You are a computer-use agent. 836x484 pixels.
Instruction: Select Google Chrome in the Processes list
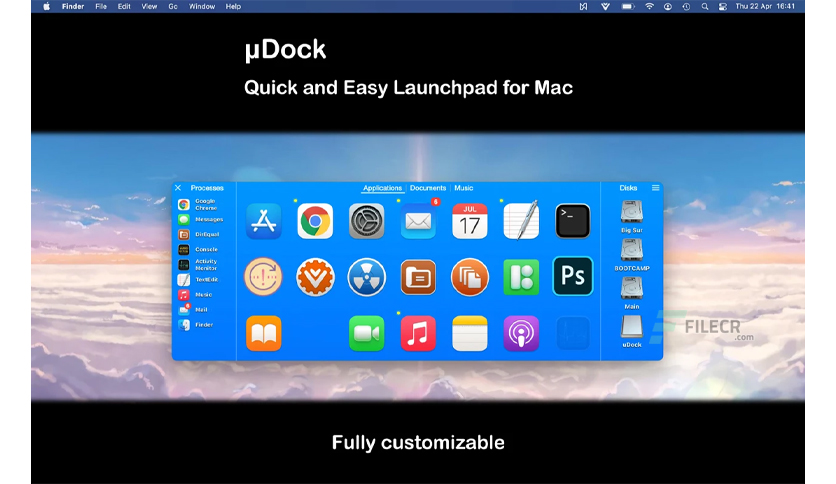[200, 205]
